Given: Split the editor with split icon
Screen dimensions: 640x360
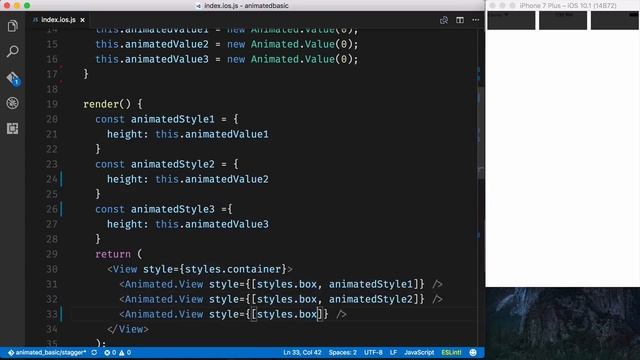Looking at the screenshot, I should tap(460, 20).
